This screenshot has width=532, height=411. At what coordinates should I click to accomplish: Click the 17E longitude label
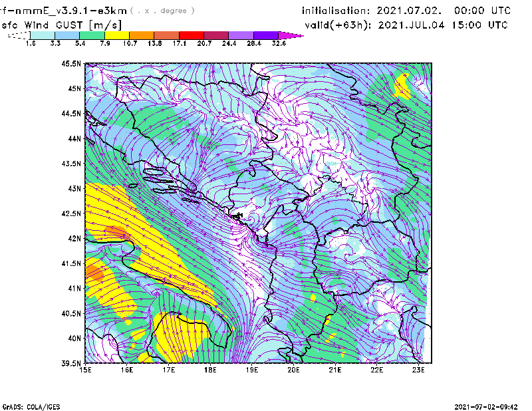click(169, 370)
